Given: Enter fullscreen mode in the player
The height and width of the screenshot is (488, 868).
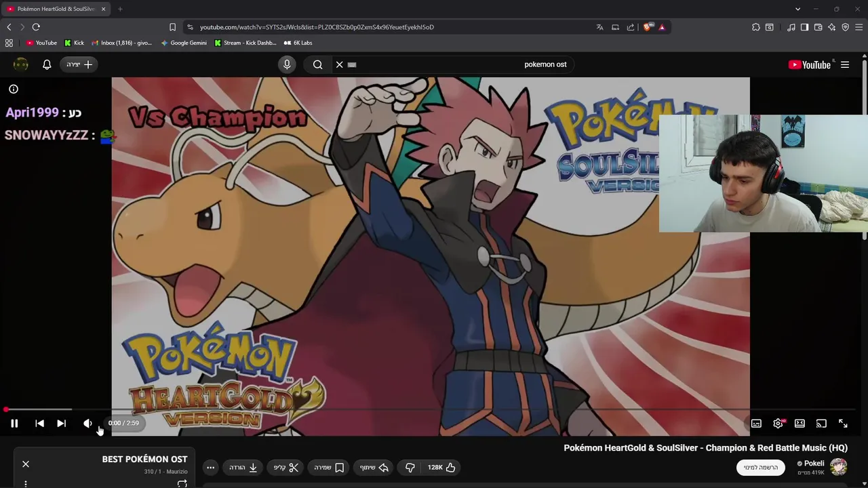Looking at the screenshot, I should [843, 424].
